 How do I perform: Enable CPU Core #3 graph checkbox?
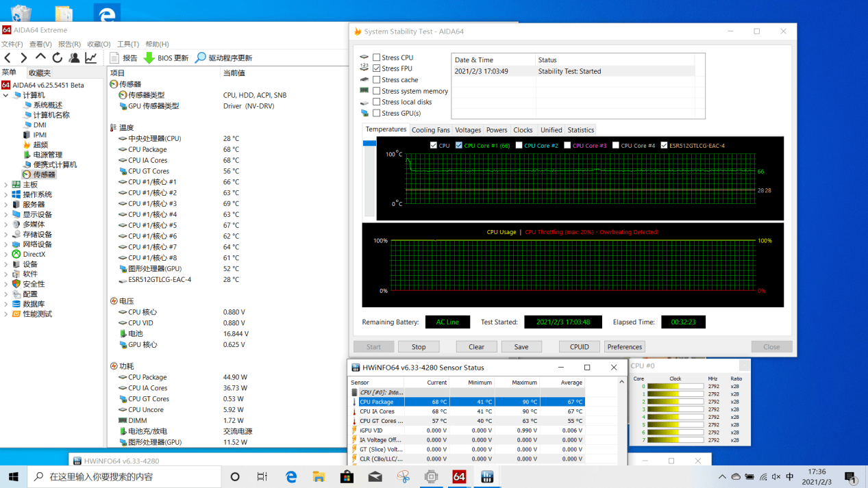pyautogui.click(x=567, y=145)
